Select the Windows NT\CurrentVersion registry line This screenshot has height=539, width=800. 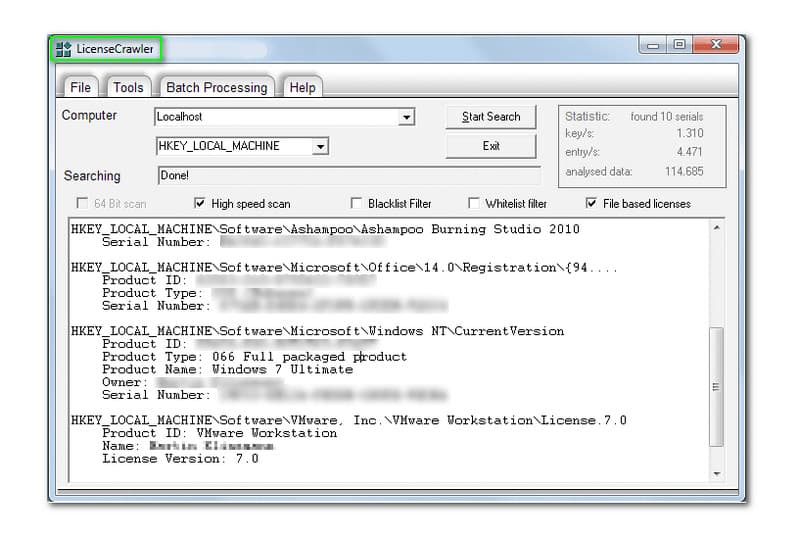[317, 331]
